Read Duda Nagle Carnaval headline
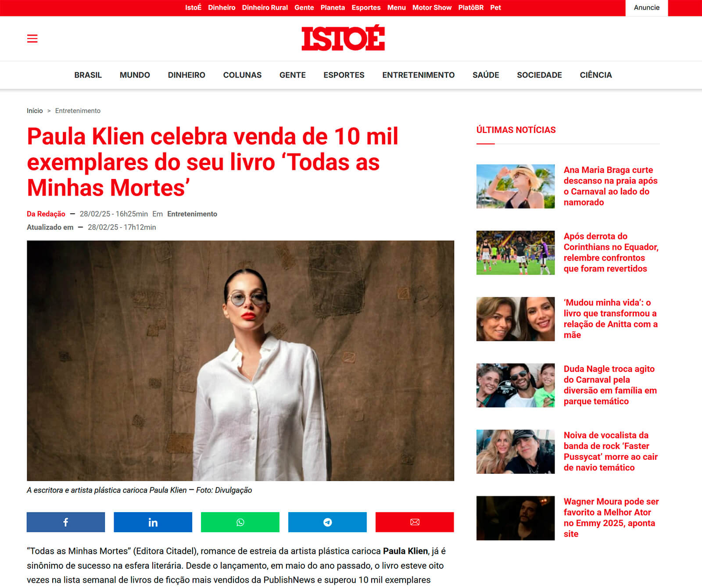This screenshot has width=702, height=588. (610, 385)
